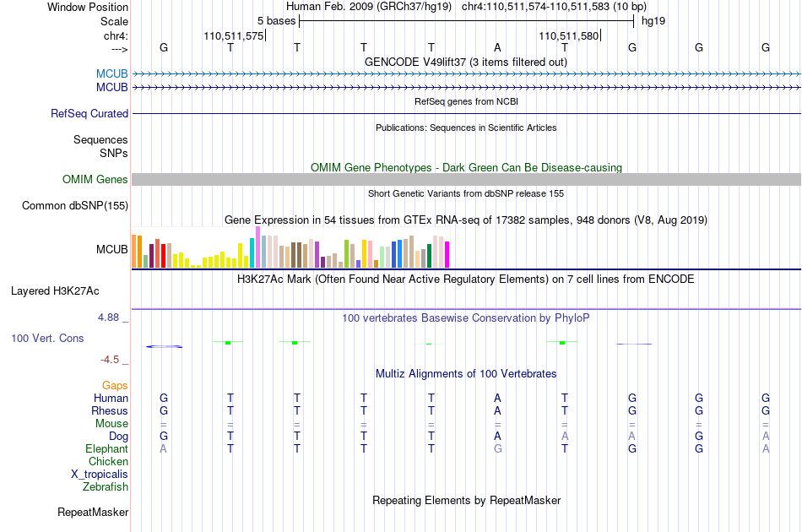Click the Sequences track label
802x532 pixels.
click(100, 139)
